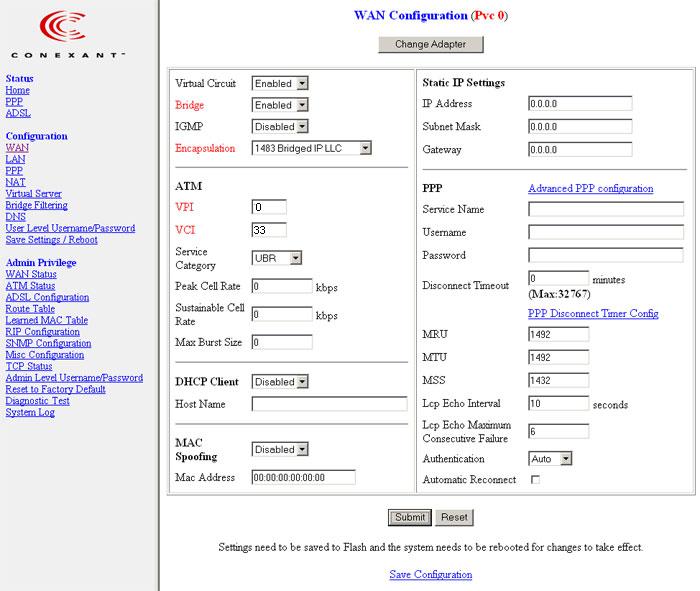Go to Home under Status
Screen dimensions: 700x591
click(17, 90)
